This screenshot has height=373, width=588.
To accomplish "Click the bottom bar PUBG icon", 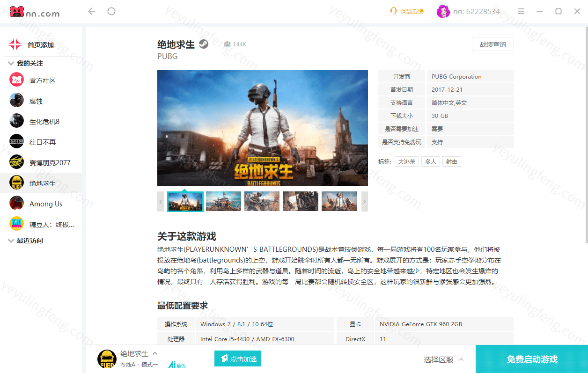I will [x=107, y=359].
